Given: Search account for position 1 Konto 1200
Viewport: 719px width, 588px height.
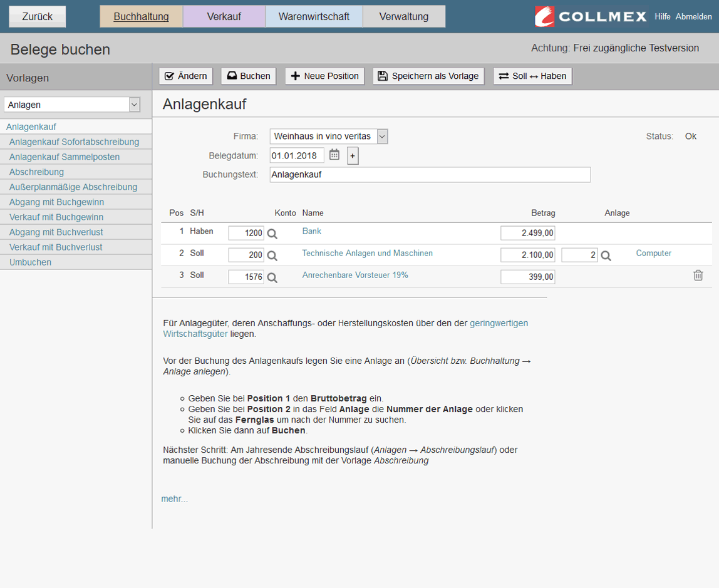Looking at the screenshot, I should coord(272,234).
